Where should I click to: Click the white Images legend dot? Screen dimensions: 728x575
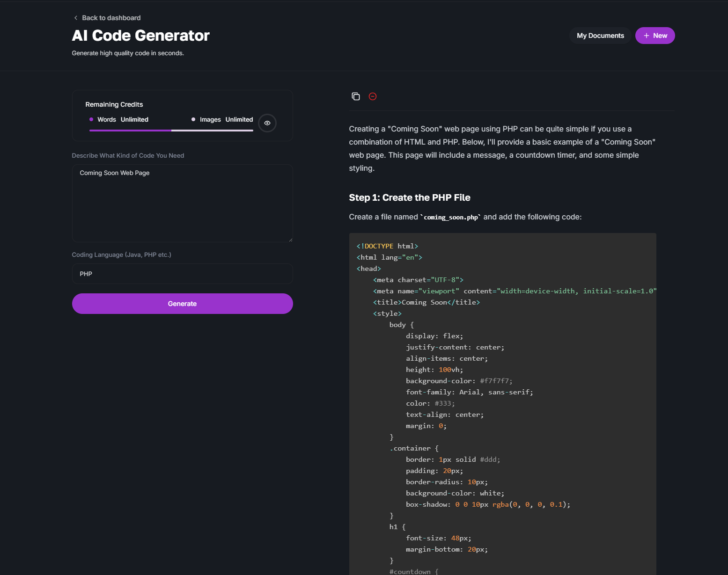193,119
